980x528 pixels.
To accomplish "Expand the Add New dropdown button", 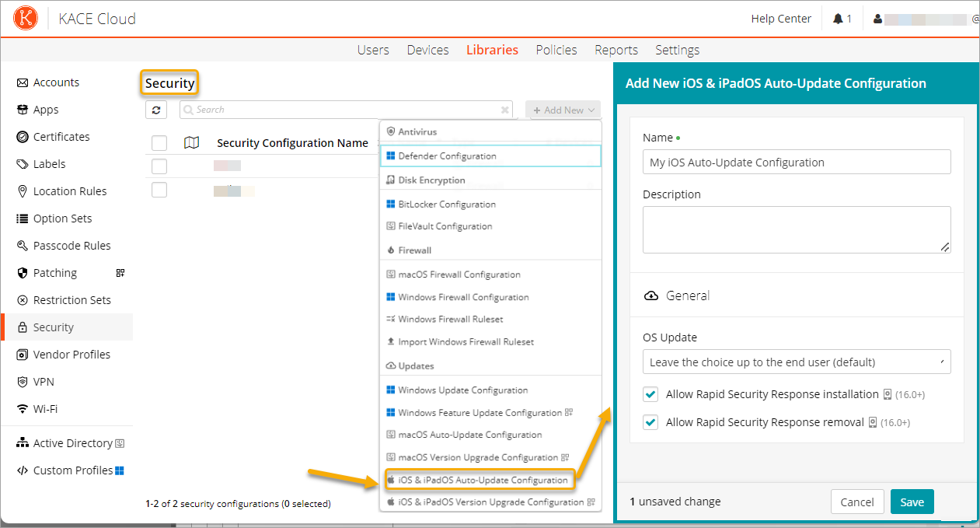I will 563,110.
